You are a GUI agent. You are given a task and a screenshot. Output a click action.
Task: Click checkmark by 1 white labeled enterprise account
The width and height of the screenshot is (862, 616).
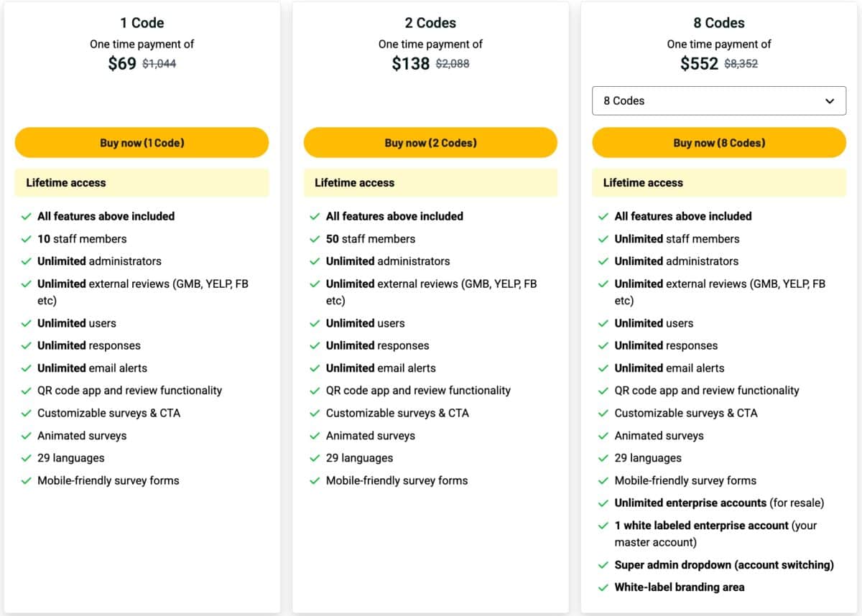[x=603, y=526]
